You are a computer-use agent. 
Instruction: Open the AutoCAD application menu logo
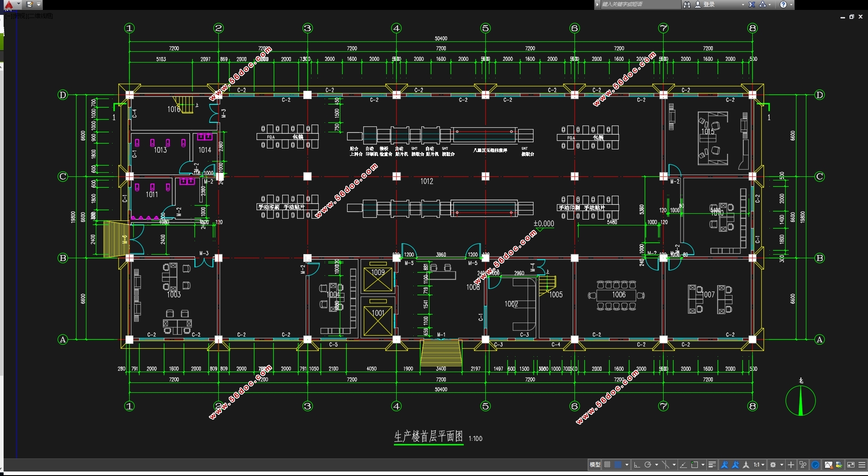click(9, 4)
